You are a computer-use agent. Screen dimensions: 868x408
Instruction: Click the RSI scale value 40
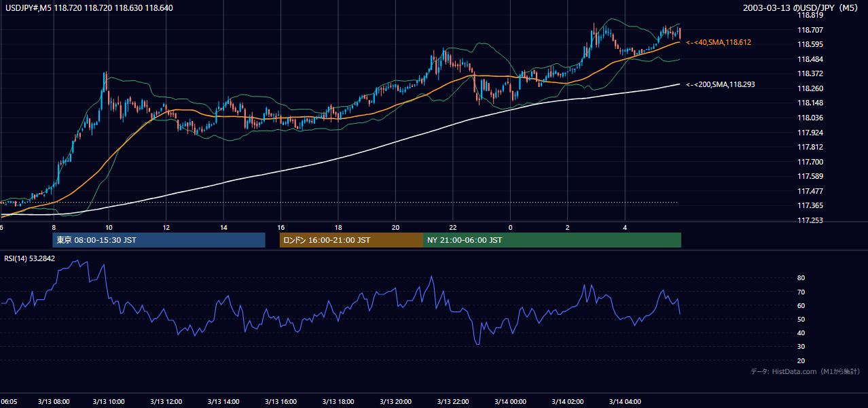click(x=801, y=333)
